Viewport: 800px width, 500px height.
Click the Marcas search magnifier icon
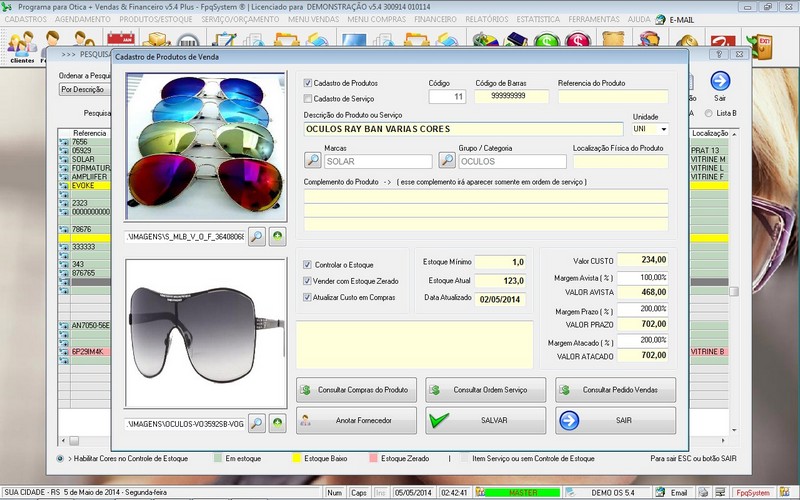(x=313, y=160)
